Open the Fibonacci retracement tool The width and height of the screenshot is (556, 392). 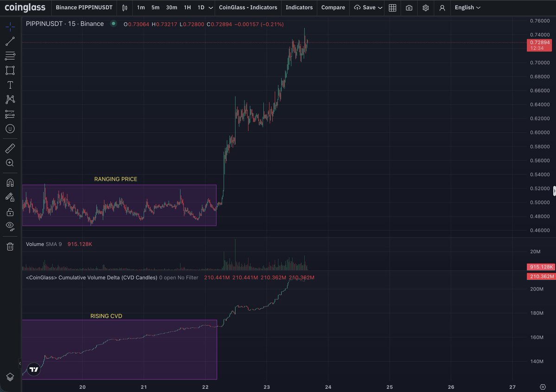click(10, 56)
